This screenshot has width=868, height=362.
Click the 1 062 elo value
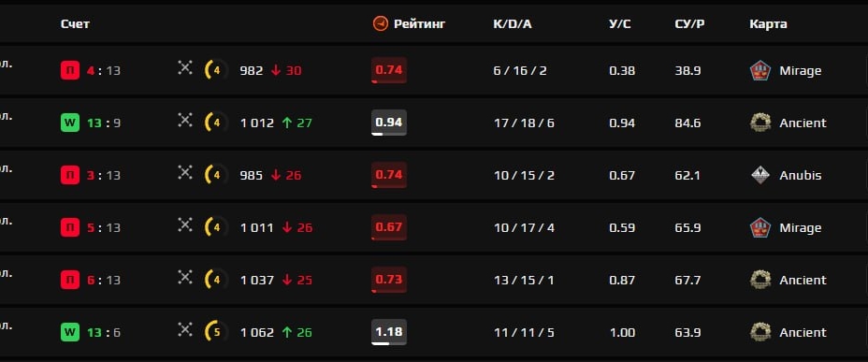pyautogui.click(x=257, y=333)
